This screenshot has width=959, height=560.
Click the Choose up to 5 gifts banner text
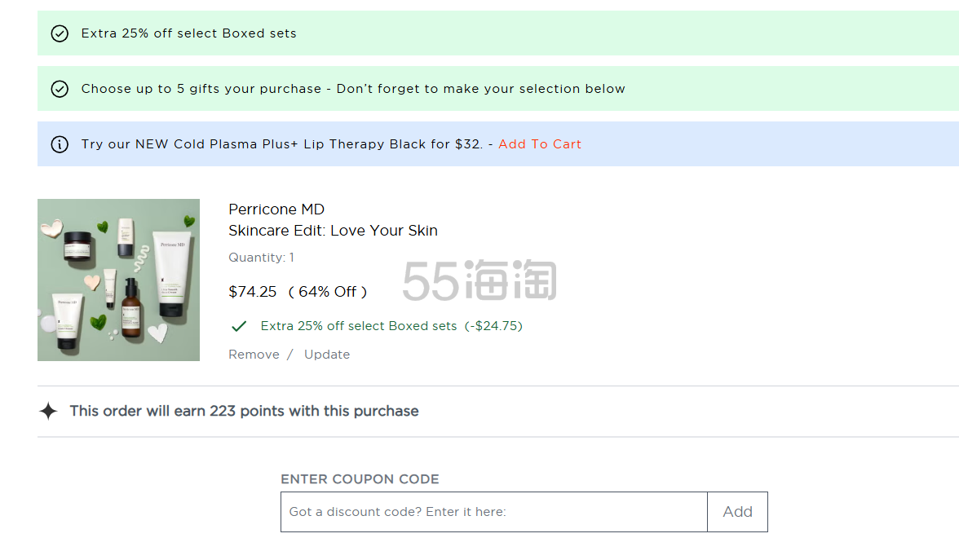(352, 89)
